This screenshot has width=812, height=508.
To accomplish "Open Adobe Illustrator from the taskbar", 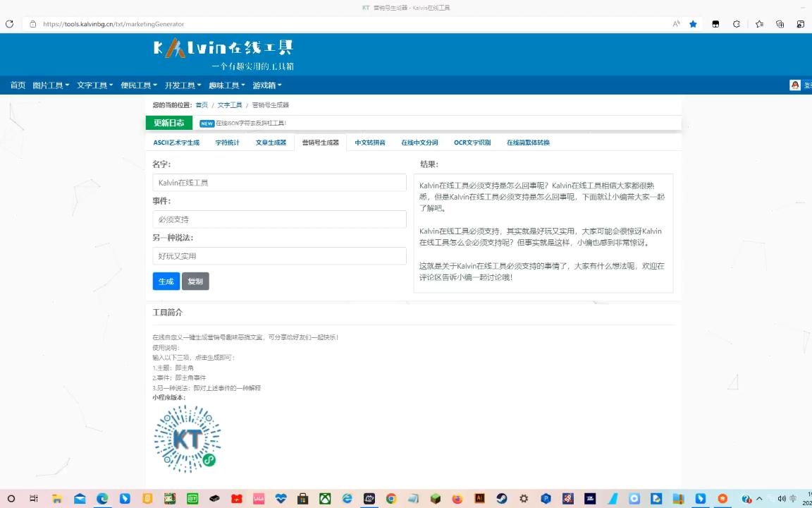I will pos(479,499).
